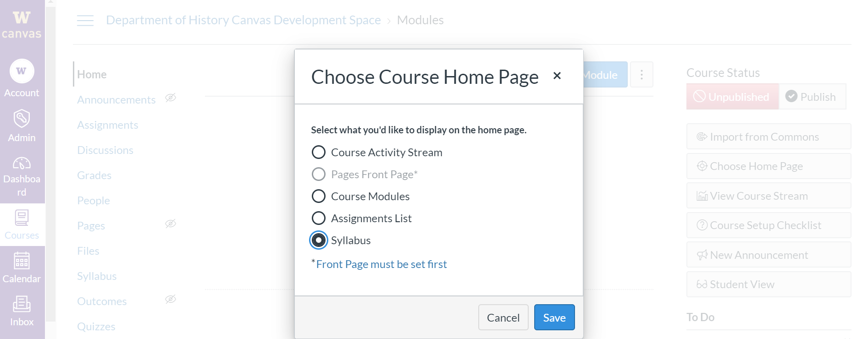
Task: Cancel the home page dialog
Action: pyautogui.click(x=503, y=317)
